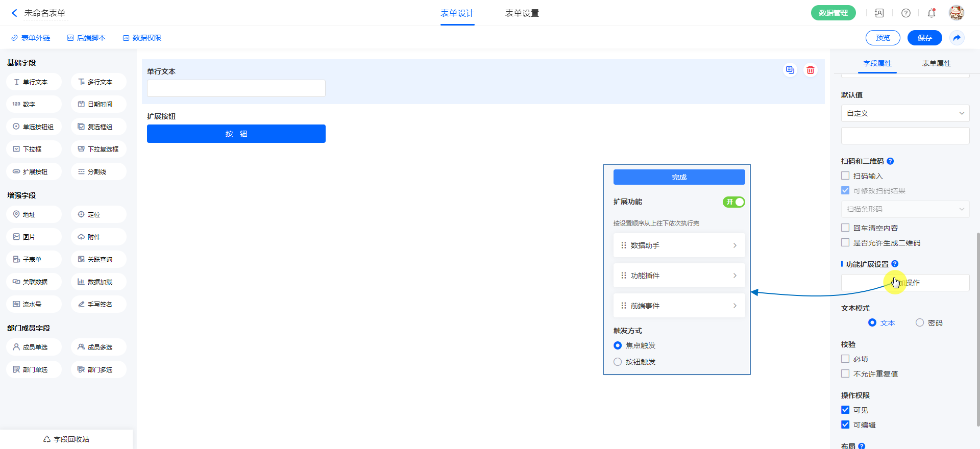Click the 单行文本 input box
This screenshot has height=449, width=980.
[236, 88]
